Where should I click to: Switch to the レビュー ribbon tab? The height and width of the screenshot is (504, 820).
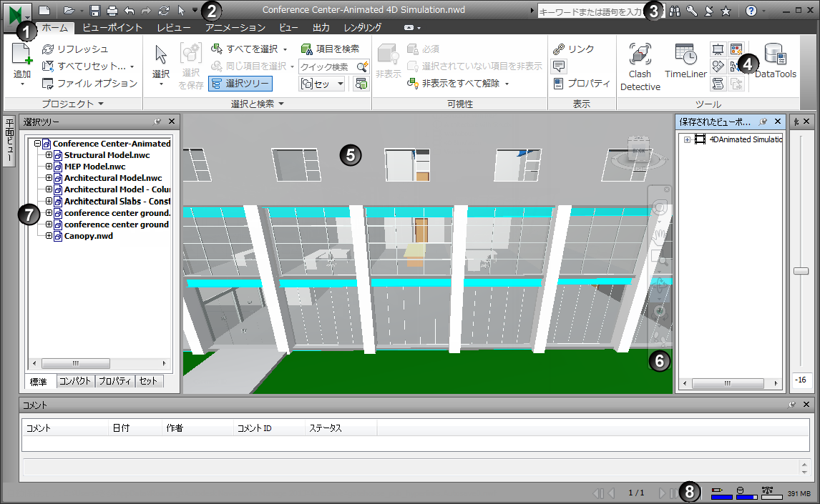coord(174,27)
